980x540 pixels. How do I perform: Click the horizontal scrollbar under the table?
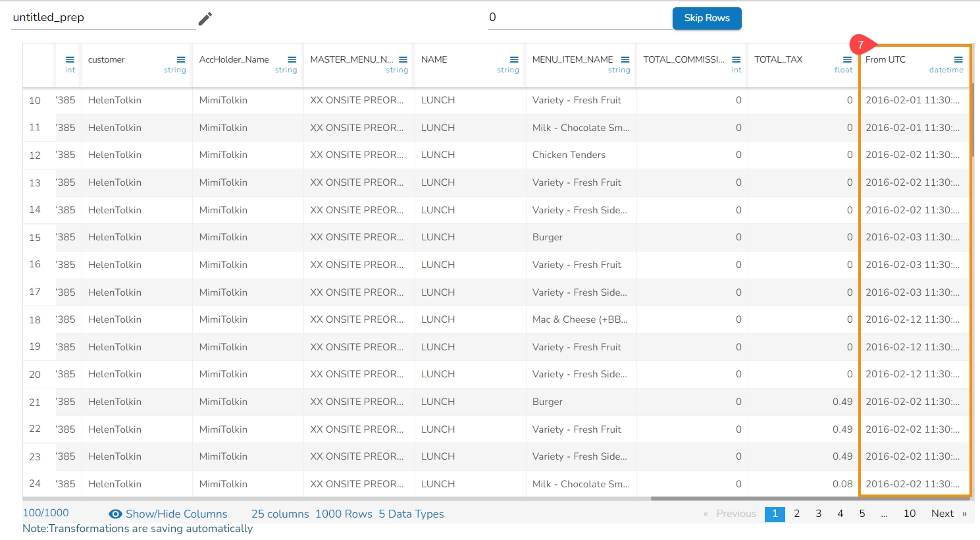pos(808,499)
